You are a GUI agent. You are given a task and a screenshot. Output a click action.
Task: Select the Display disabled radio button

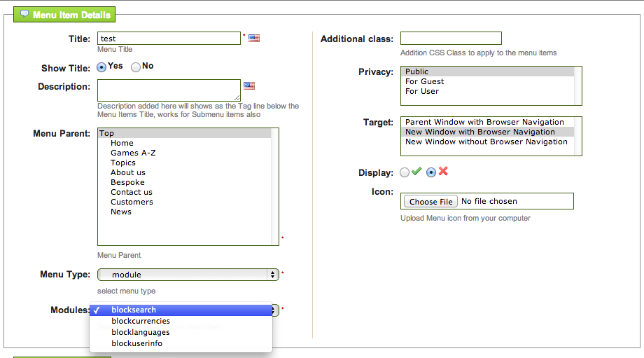(x=430, y=172)
